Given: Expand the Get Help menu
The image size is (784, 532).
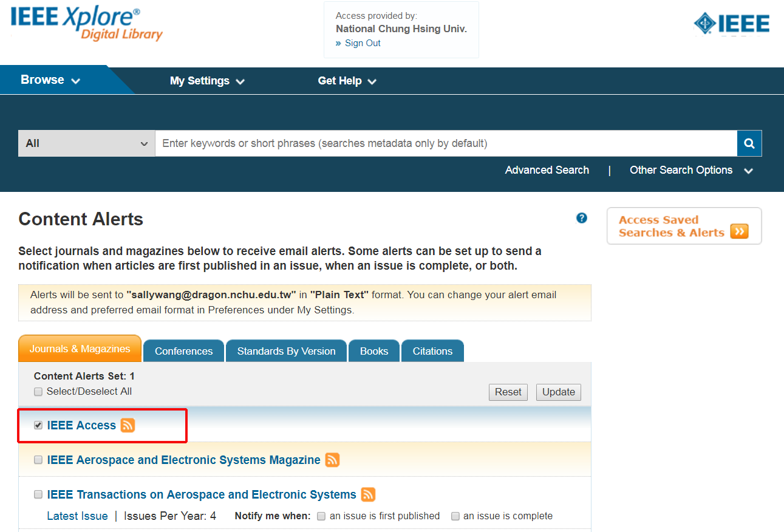Looking at the screenshot, I should tap(347, 81).
